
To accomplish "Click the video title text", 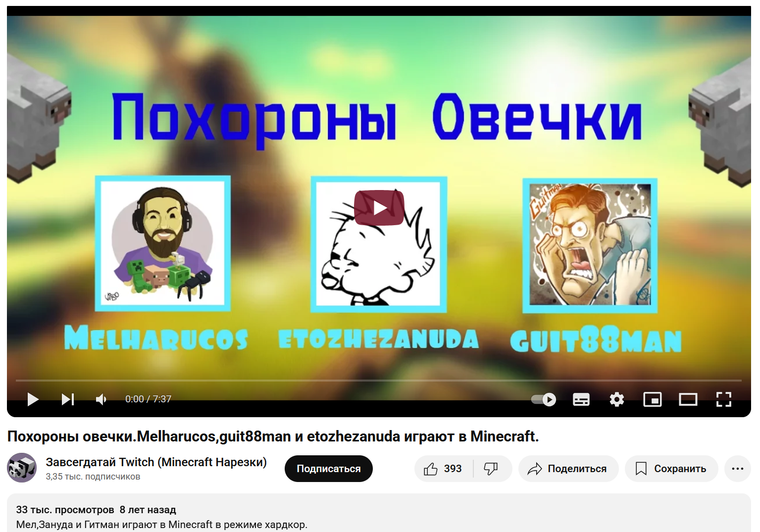I will point(273,436).
